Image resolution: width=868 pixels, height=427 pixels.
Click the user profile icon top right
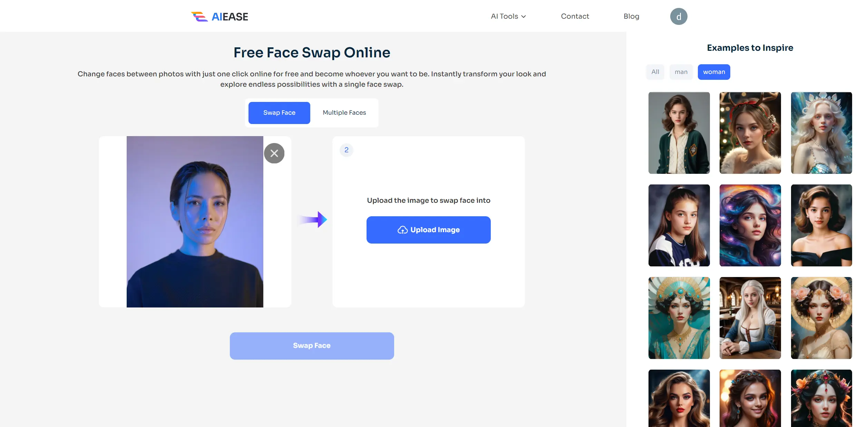point(678,16)
